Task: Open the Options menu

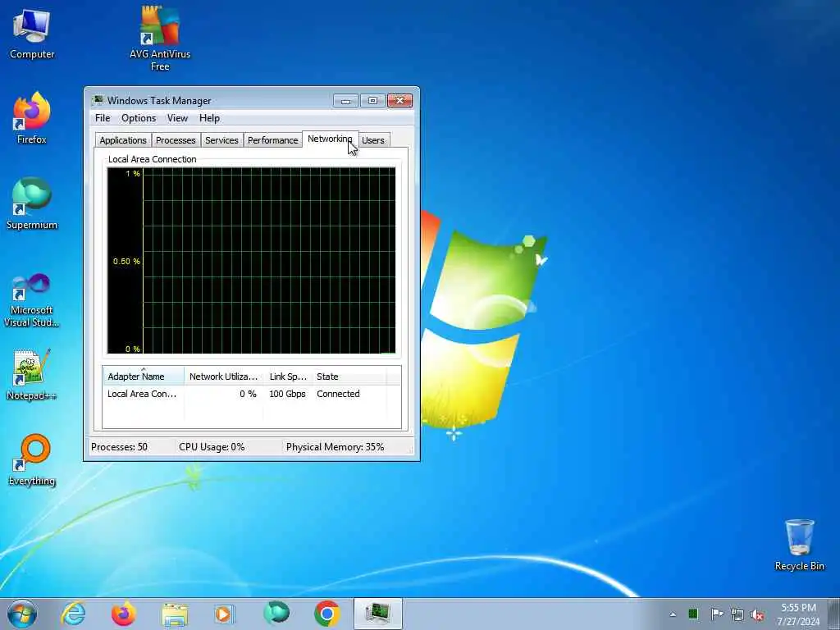Action: pyautogui.click(x=138, y=118)
